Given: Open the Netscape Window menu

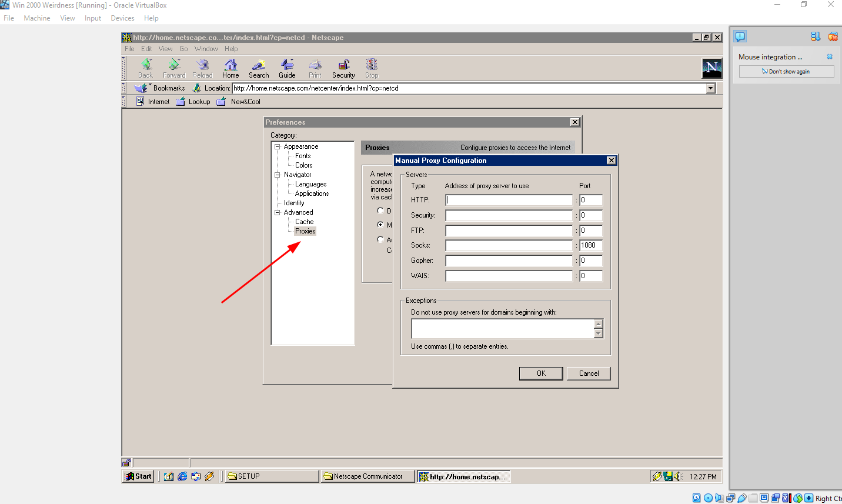Looking at the screenshot, I should click(x=206, y=49).
